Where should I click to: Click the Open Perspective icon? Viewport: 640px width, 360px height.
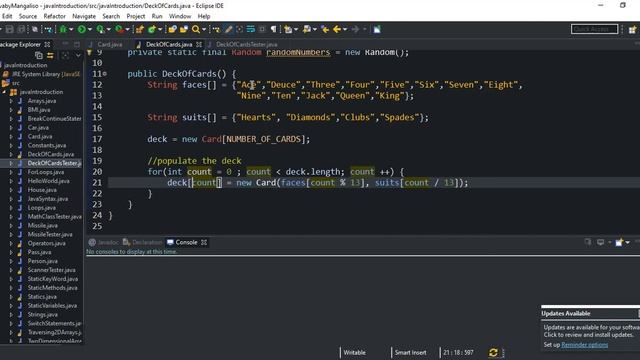(633, 30)
